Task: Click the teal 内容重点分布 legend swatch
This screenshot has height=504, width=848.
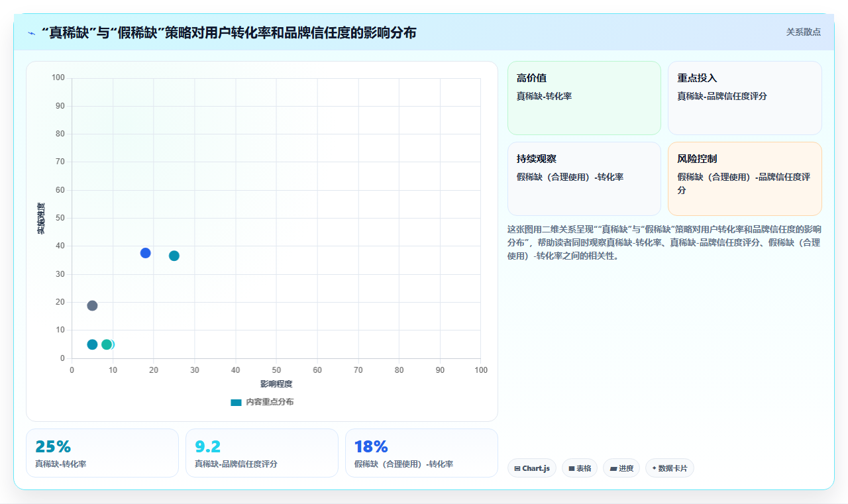Action: [x=236, y=402]
